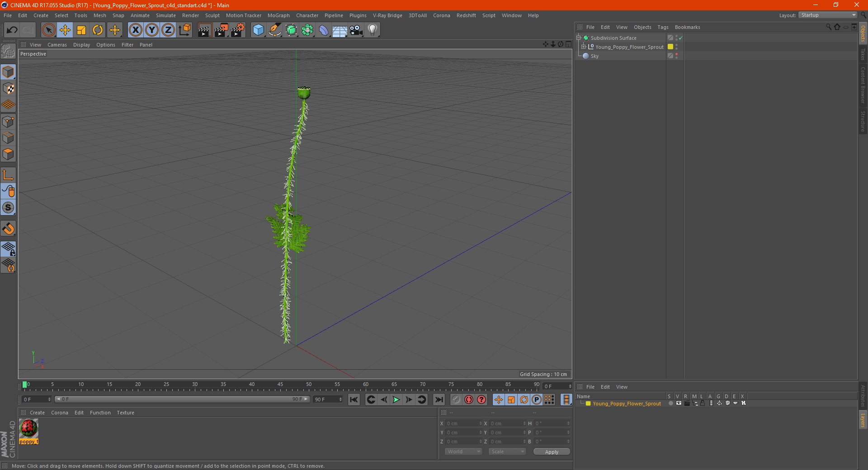Toggle coordinate system icon
This screenshot has width=868, height=470.
pos(184,30)
